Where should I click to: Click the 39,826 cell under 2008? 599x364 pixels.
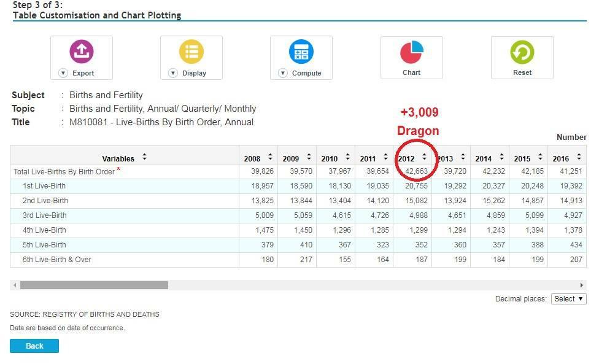tap(262, 171)
